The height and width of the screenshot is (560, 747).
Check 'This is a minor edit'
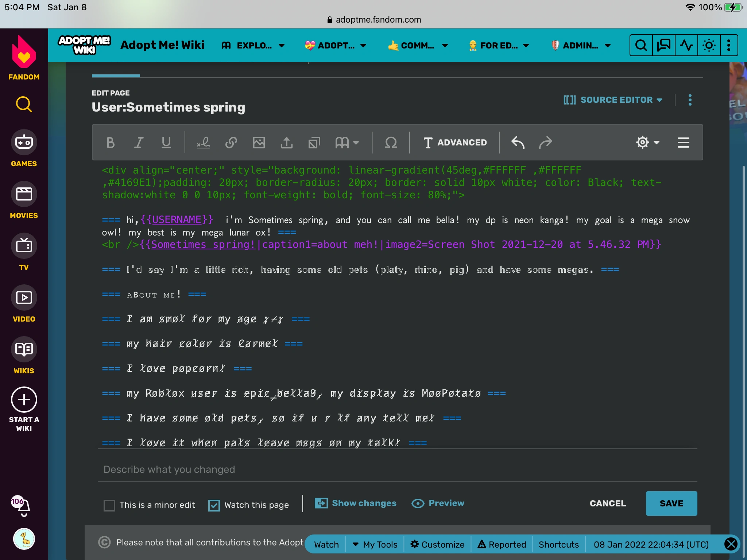pyautogui.click(x=109, y=505)
